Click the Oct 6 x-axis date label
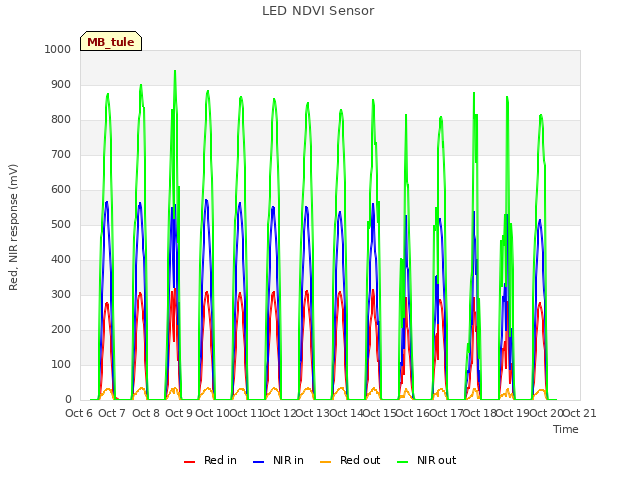The width and height of the screenshot is (640, 480). click(x=79, y=413)
